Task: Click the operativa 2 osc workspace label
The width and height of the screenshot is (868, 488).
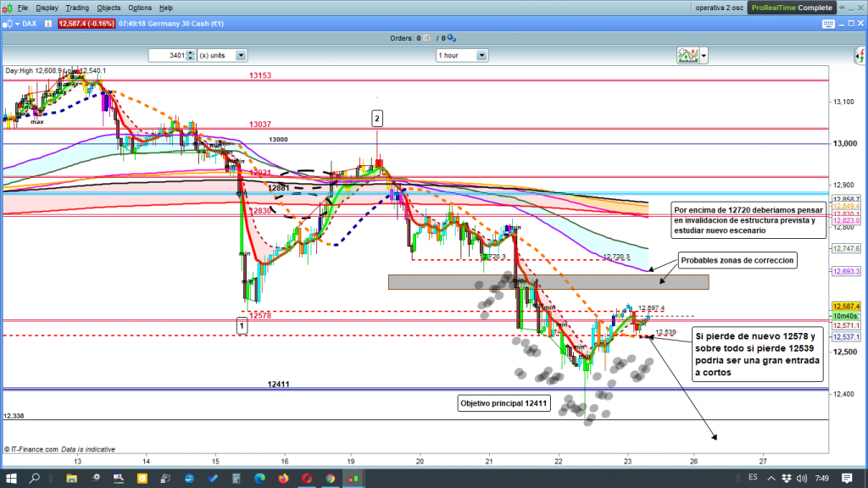Action: [x=719, y=8]
